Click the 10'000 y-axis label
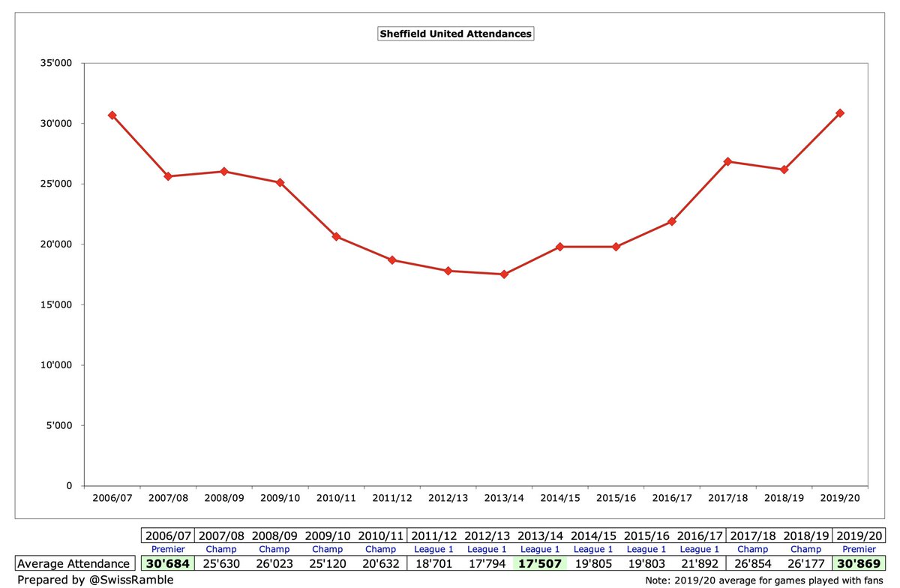900x588 pixels. click(x=57, y=365)
